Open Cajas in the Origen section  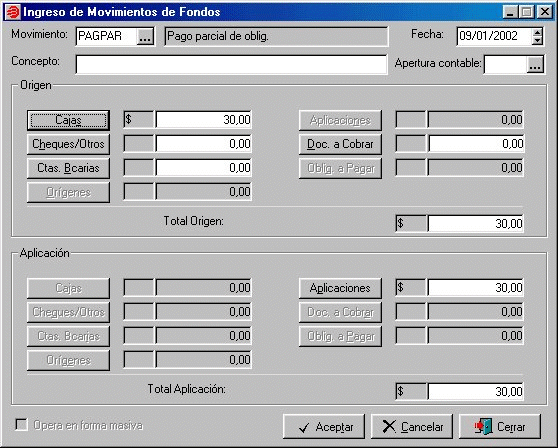point(68,120)
